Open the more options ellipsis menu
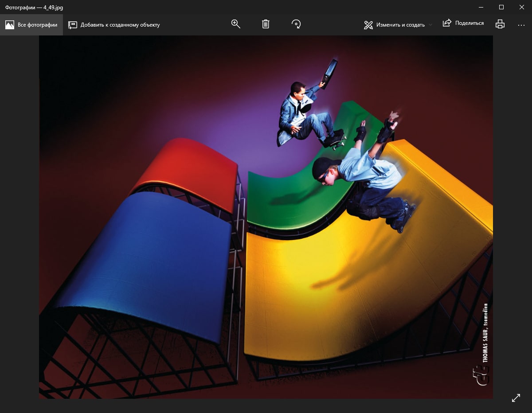 pos(521,25)
